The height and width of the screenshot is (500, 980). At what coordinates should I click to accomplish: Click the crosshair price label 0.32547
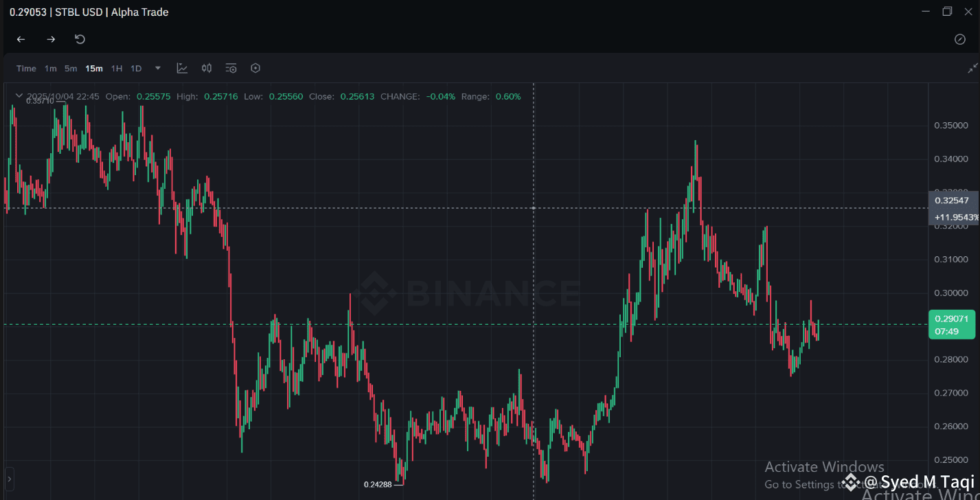(x=951, y=201)
